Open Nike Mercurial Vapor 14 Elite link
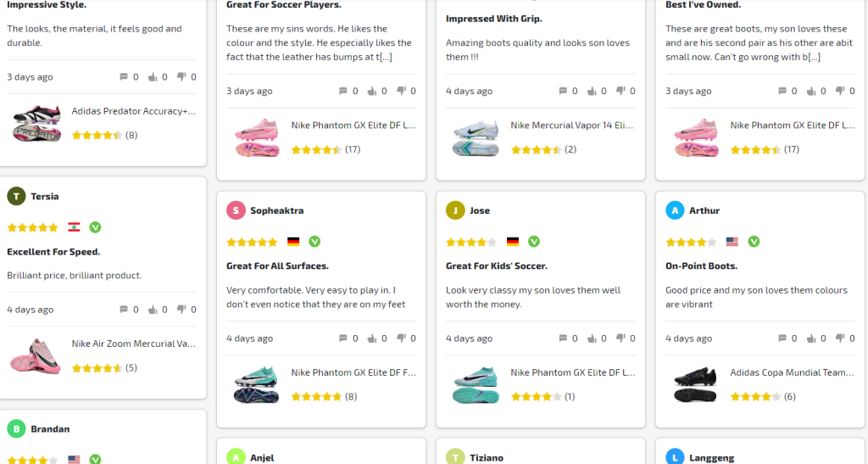This screenshot has width=868, height=464. [x=572, y=126]
